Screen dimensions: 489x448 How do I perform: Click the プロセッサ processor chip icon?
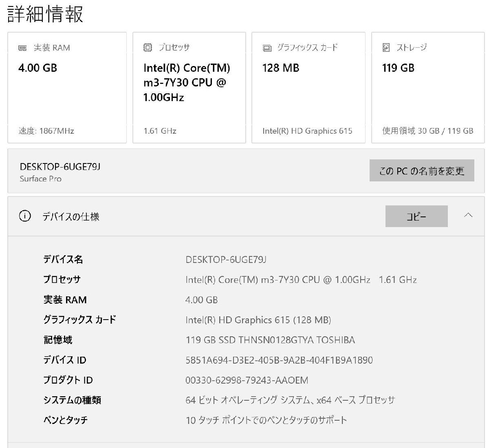click(147, 47)
